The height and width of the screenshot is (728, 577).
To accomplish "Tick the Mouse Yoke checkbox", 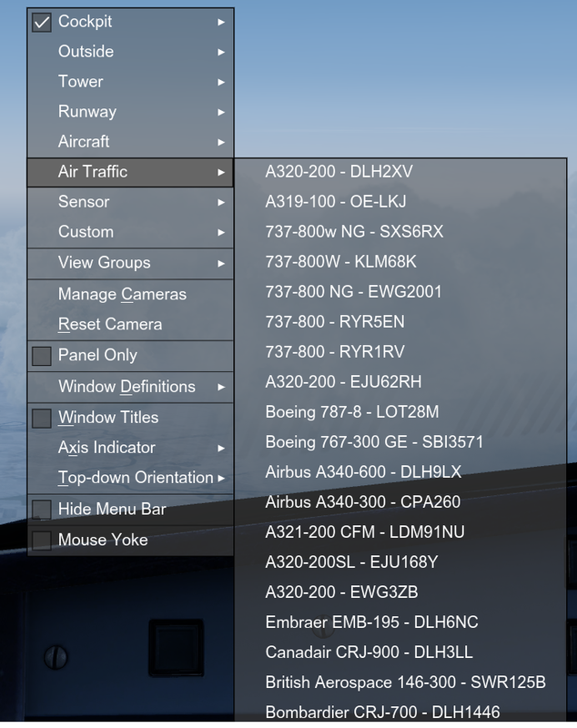I will point(41,541).
